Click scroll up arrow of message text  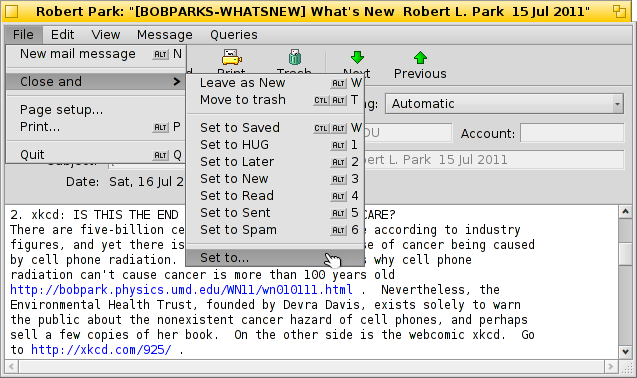pyautogui.click(x=625, y=212)
